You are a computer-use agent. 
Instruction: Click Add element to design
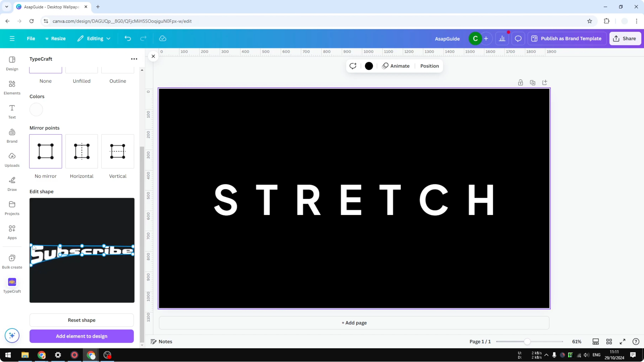pyautogui.click(x=81, y=336)
